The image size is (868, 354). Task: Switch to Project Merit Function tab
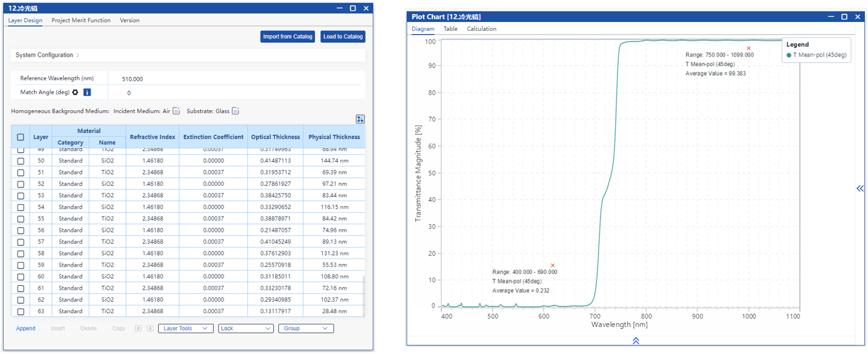pos(81,20)
